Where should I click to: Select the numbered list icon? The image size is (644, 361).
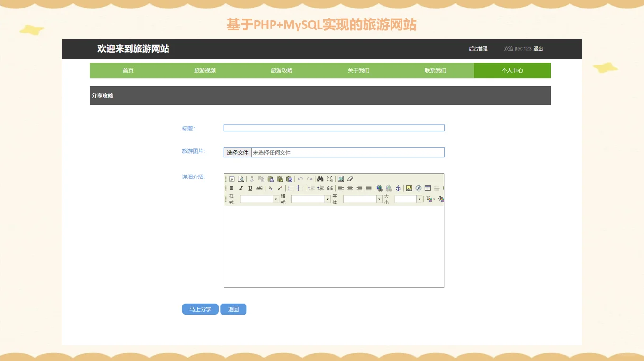click(291, 188)
